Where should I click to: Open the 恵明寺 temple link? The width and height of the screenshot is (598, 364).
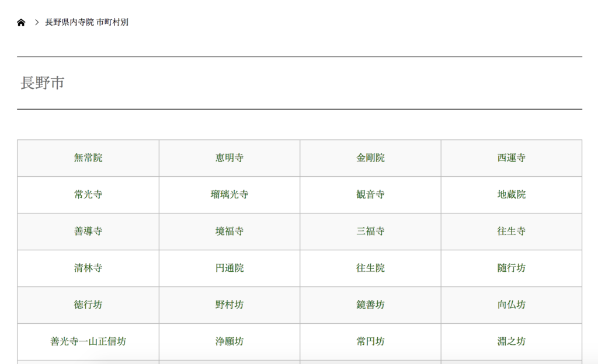click(230, 158)
